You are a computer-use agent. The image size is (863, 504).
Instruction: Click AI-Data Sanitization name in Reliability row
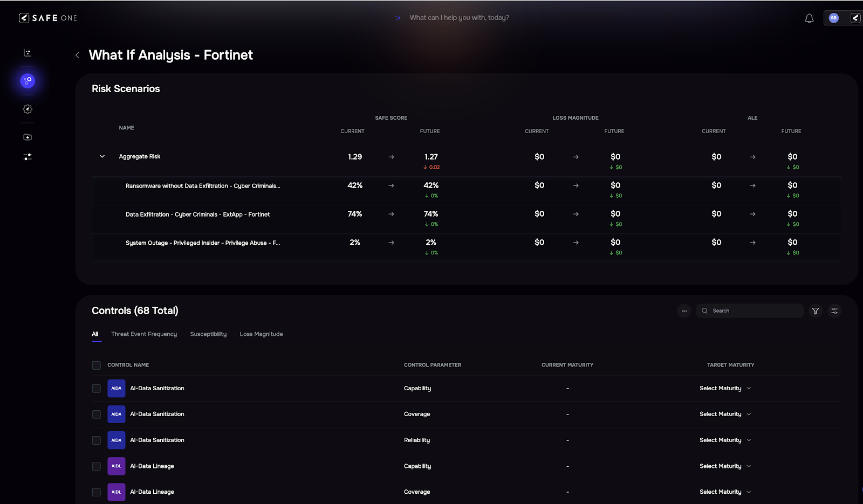157,440
